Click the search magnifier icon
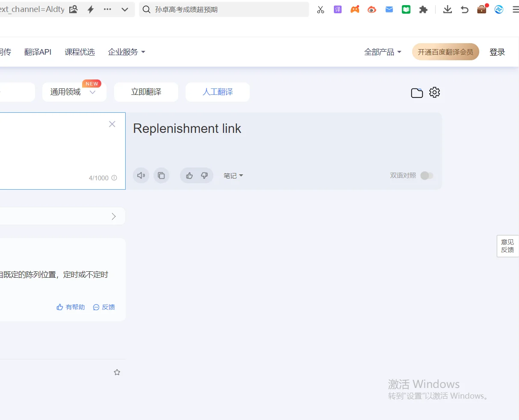The height and width of the screenshot is (420, 519). [147, 9]
